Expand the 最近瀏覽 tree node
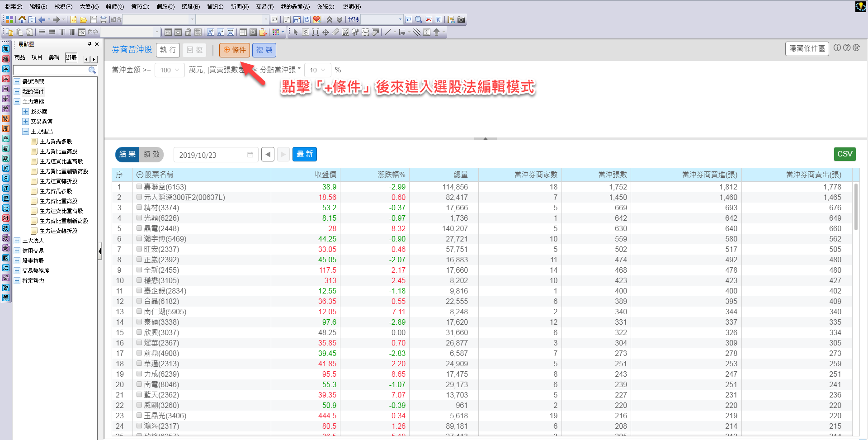The image size is (868, 440). pyautogui.click(x=17, y=81)
